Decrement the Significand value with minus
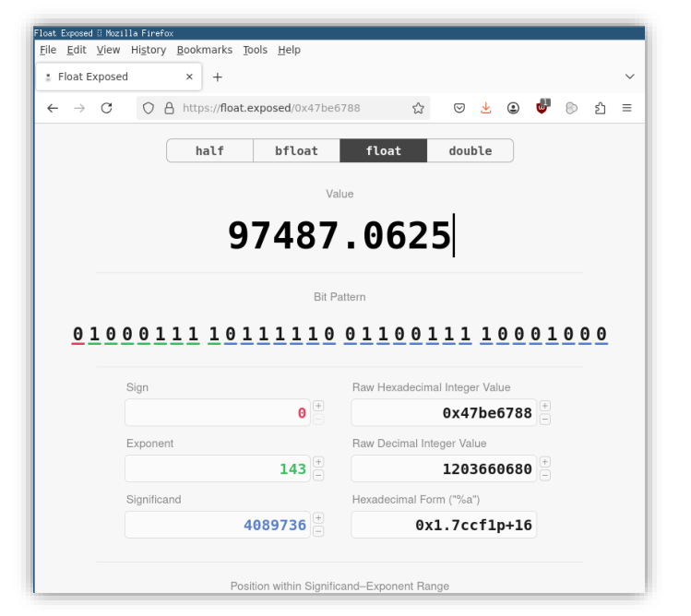691x616 pixels. [x=318, y=531]
